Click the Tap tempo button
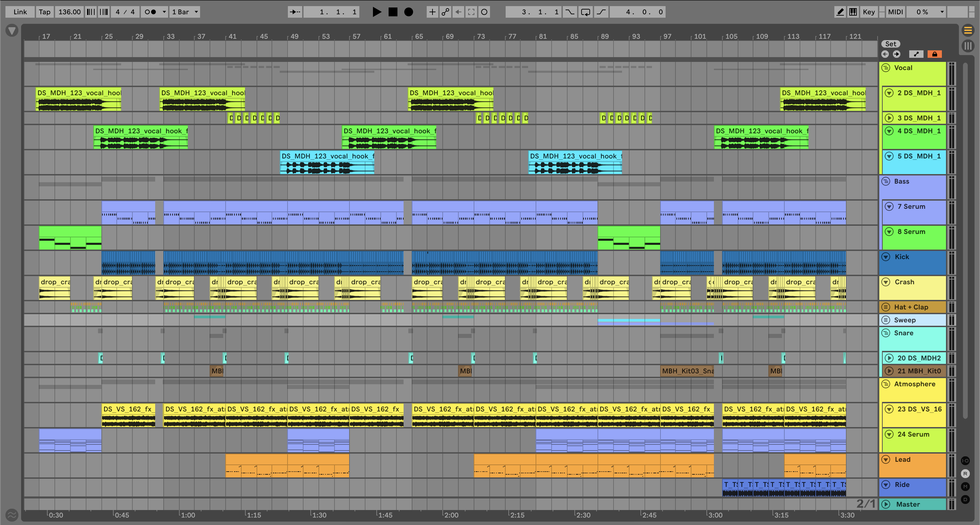 45,12
